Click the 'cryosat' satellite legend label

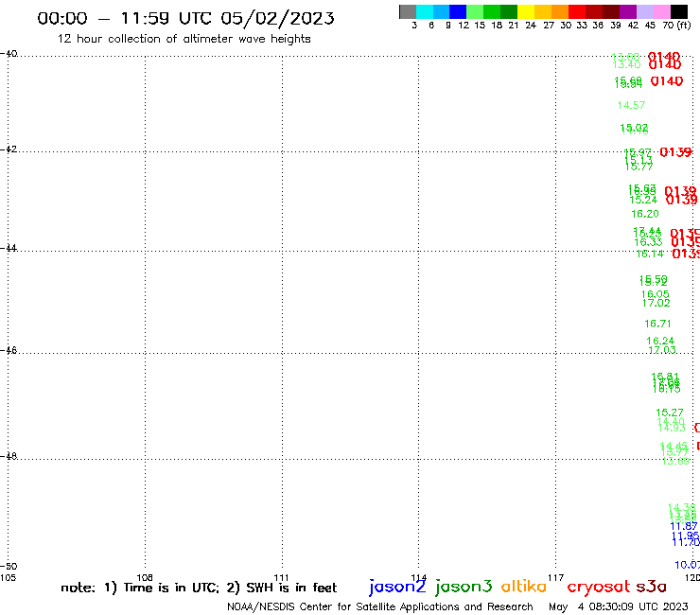click(599, 588)
